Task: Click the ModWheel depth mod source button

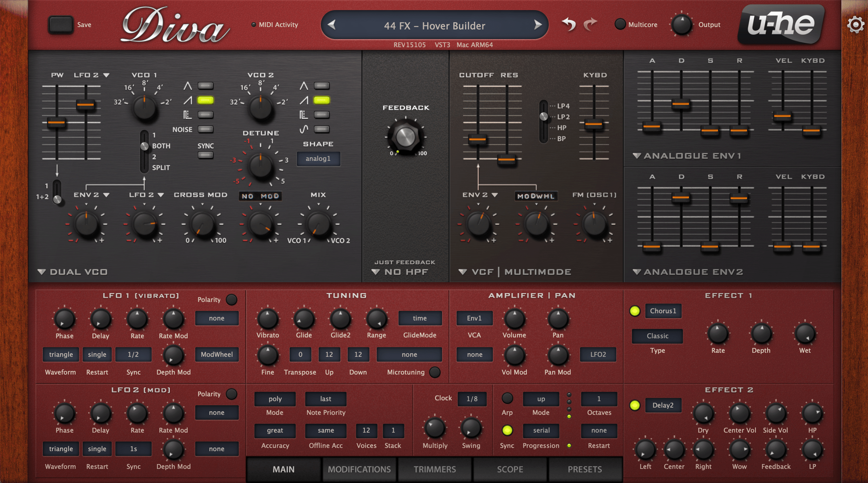Action: pyautogui.click(x=217, y=354)
